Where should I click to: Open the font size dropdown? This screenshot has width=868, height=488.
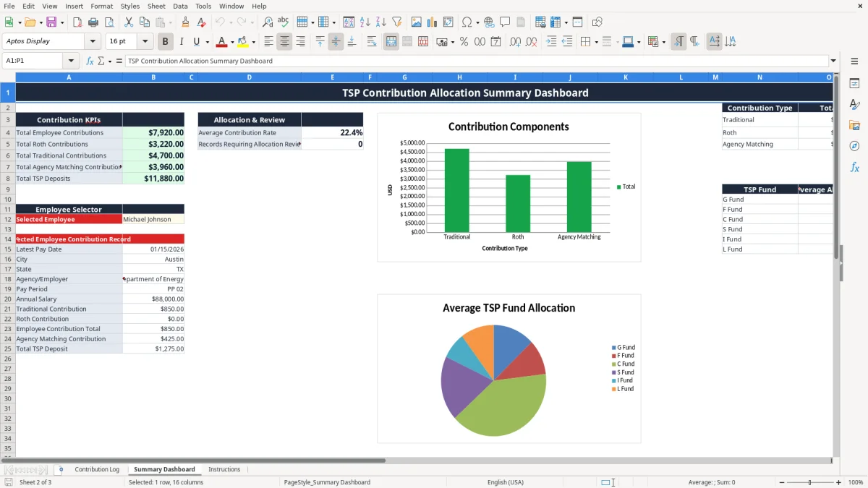click(145, 41)
